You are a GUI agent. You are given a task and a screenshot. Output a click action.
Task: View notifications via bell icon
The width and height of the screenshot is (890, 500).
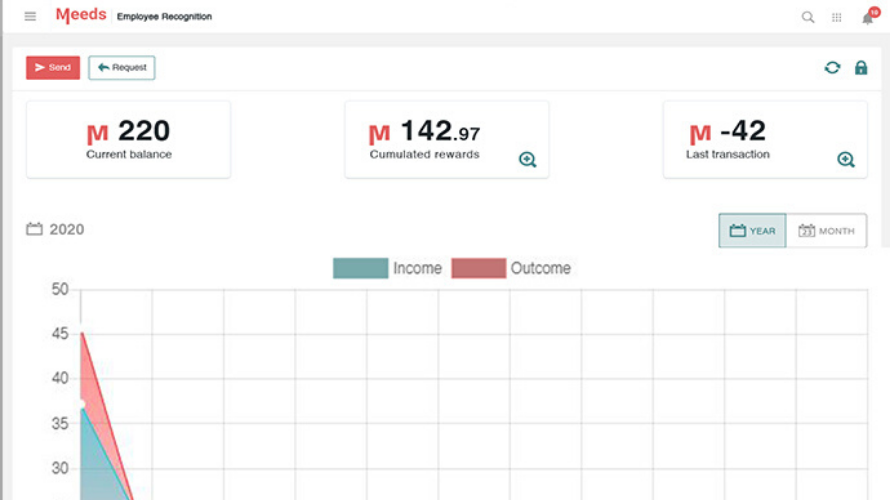tap(868, 18)
